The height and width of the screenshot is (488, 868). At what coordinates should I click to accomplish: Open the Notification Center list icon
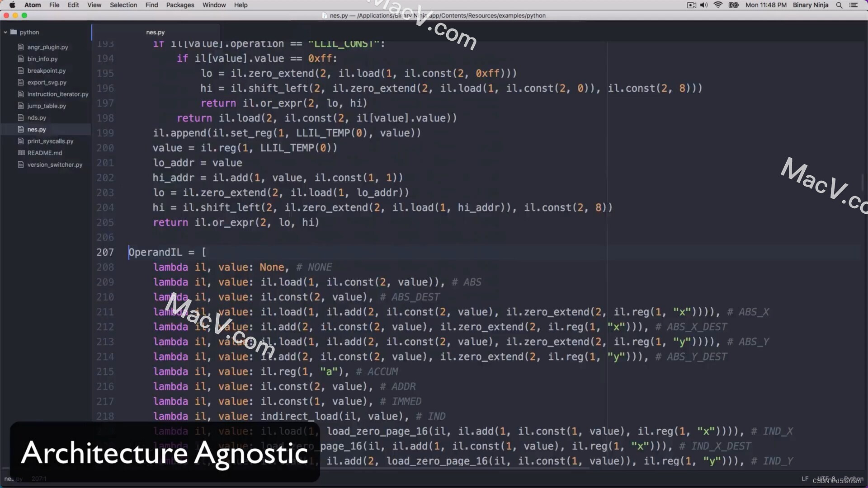point(854,5)
